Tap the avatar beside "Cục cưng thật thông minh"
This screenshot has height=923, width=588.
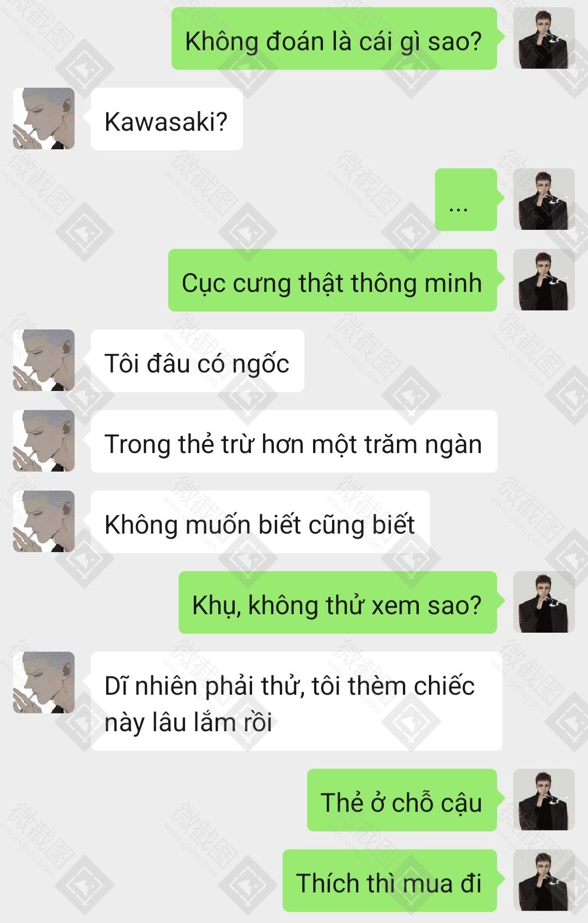[544, 280]
